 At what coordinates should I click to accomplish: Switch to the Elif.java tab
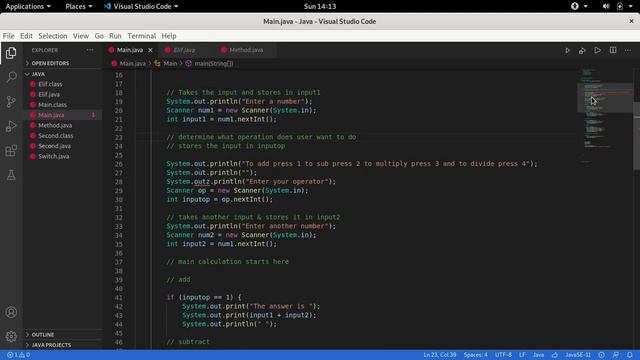pyautogui.click(x=185, y=50)
